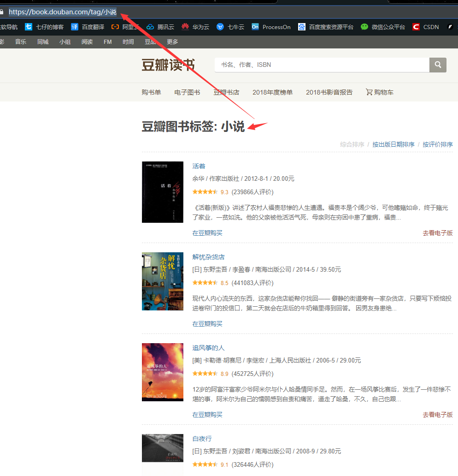Click (441083人评价) rating count
The width and height of the screenshot is (458, 476).
click(252, 283)
